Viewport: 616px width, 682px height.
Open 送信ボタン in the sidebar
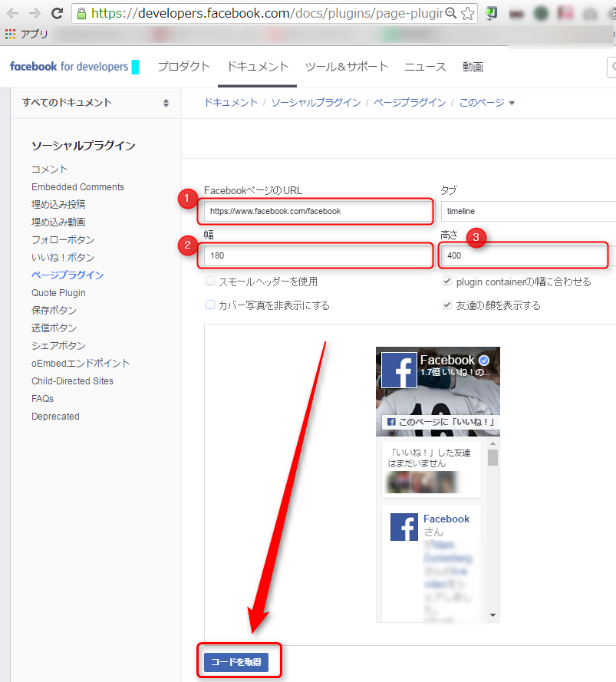pos(54,328)
